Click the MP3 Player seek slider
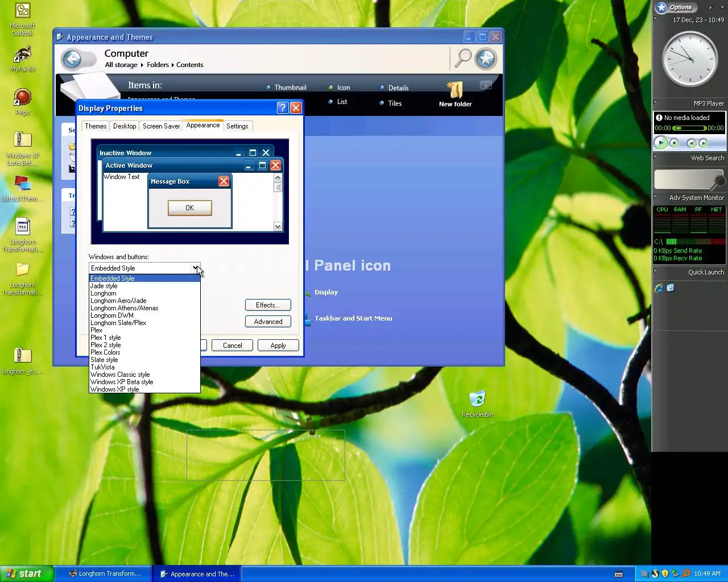The image size is (728, 582). (x=689, y=128)
